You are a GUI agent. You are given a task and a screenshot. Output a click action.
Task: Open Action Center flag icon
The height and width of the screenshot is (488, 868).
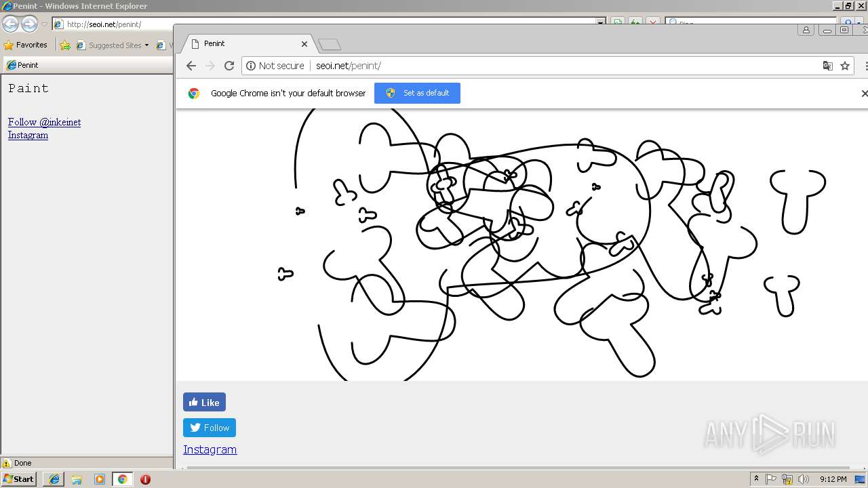771,479
